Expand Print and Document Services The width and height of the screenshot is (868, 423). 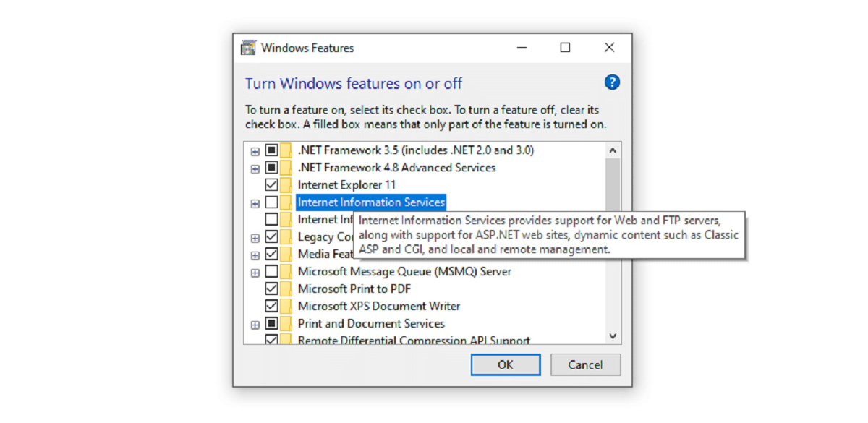pos(255,323)
